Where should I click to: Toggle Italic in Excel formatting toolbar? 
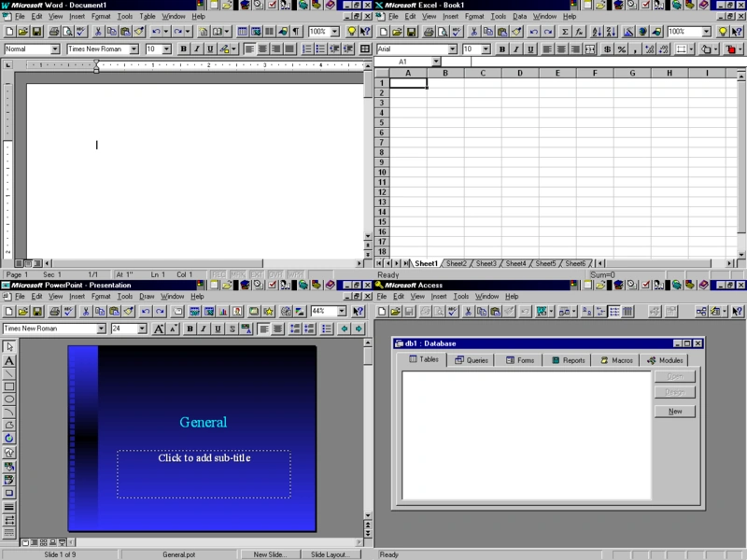point(515,49)
